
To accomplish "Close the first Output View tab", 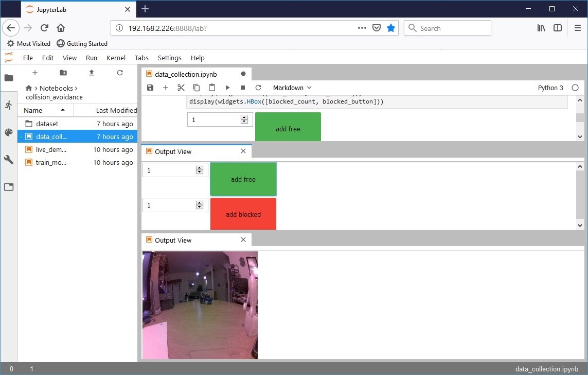I will pos(243,151).
